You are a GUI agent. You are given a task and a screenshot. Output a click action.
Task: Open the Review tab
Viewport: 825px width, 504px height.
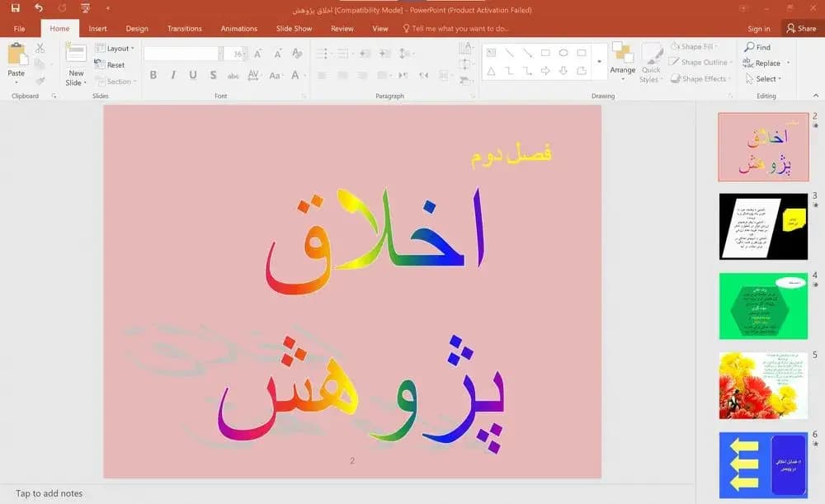pos(342,28)
